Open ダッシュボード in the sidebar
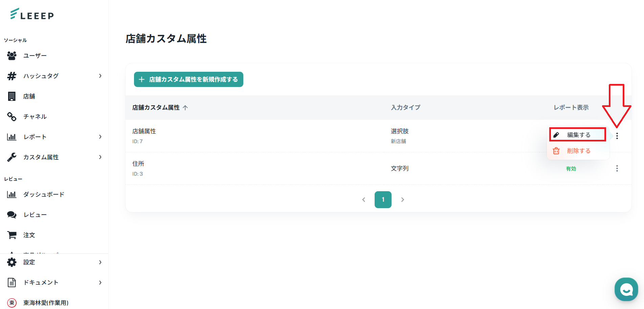 coord(44,195)
